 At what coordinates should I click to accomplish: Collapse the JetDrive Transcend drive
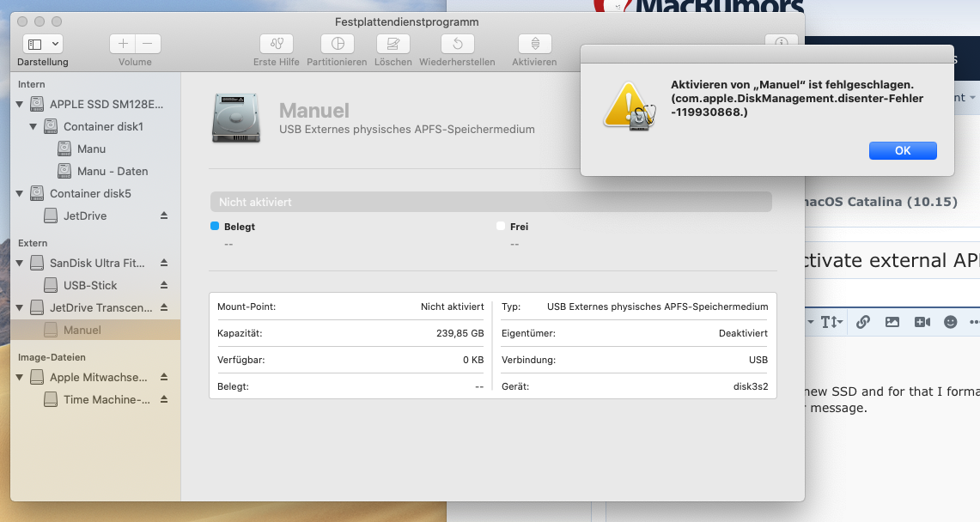click(20, 308)
